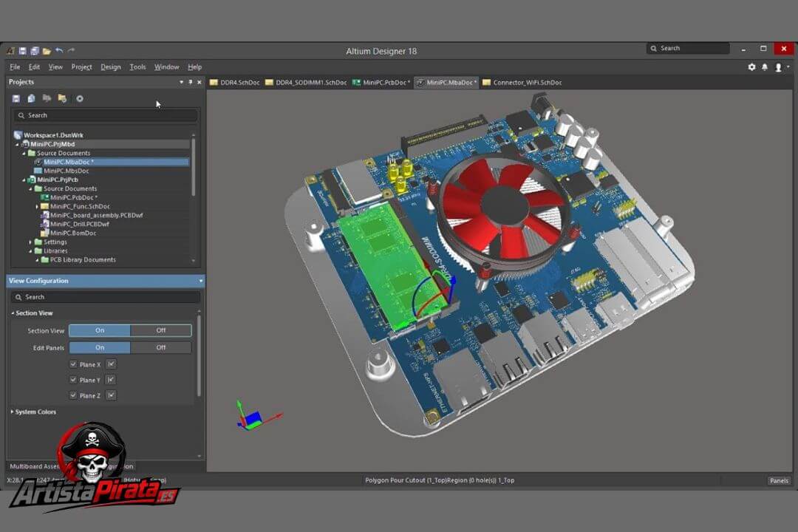
Task: Switch to the MiniPC.PcbDoc tab
Action: click(381, 83)
